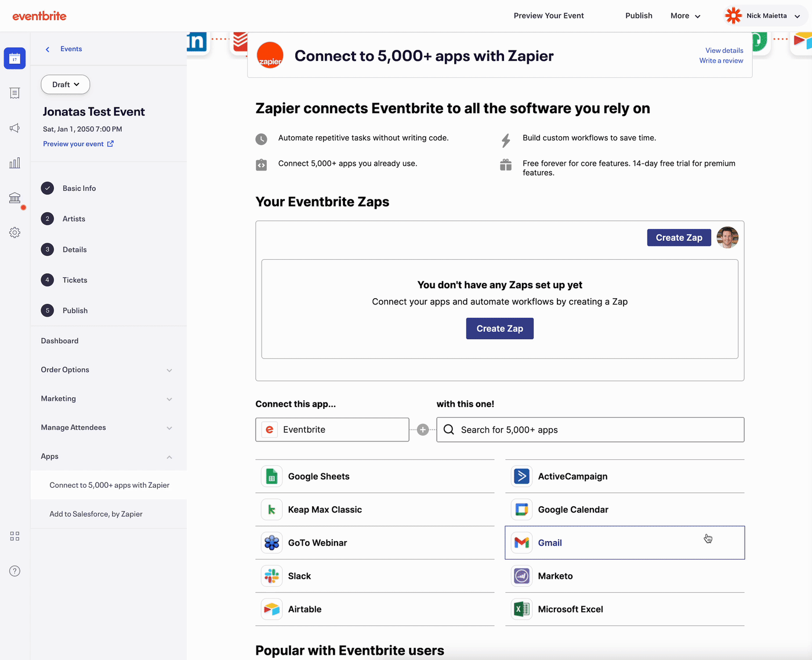This screenshot has height=660, width=812.
Task: Expand the Order Options section
Action: tap(107, 370)
